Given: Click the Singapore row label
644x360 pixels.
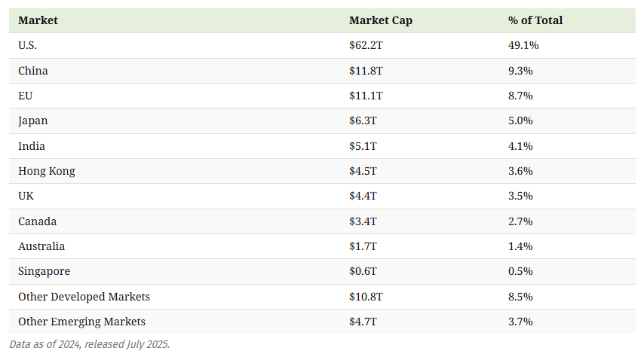Looking at the screenshot, I should 44,271.
